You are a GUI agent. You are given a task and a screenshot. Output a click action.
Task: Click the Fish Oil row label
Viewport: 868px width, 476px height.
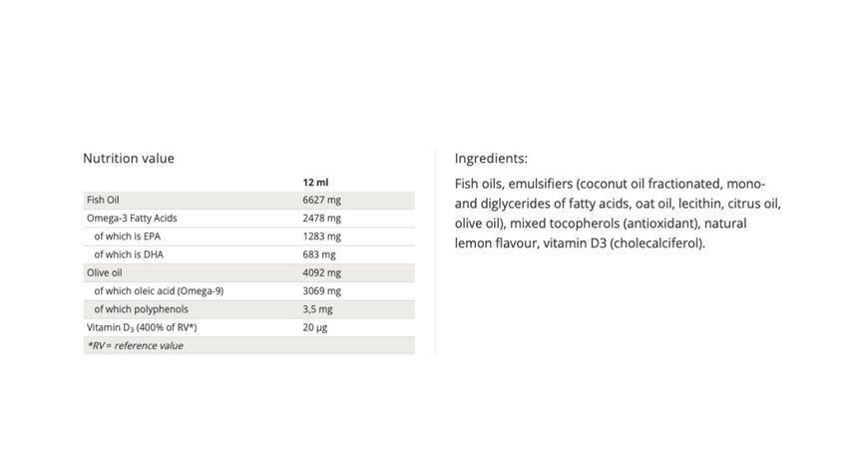coord(103,200)
